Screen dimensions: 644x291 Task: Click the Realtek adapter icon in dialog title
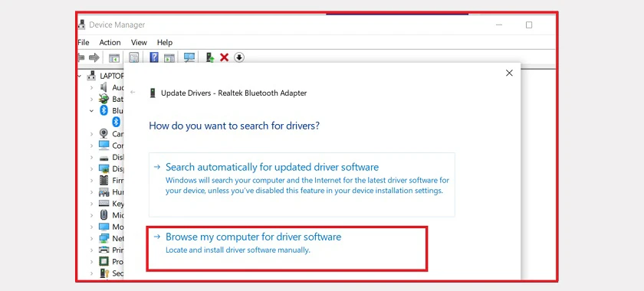(153, 93)
